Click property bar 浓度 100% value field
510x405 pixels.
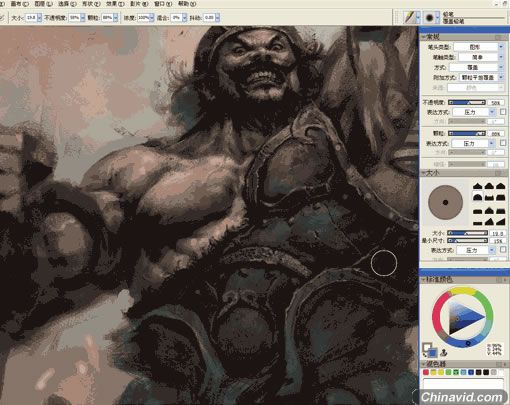point(143,18)
